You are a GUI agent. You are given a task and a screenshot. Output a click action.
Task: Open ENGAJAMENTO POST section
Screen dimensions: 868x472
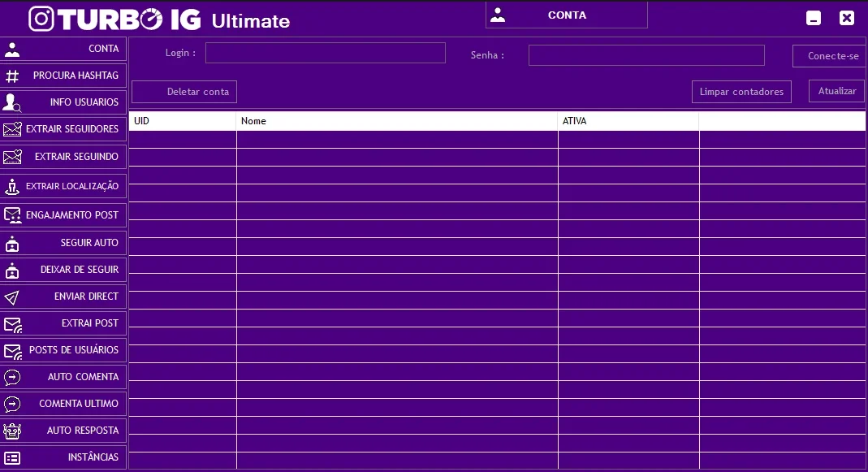(x=63, y=215)
